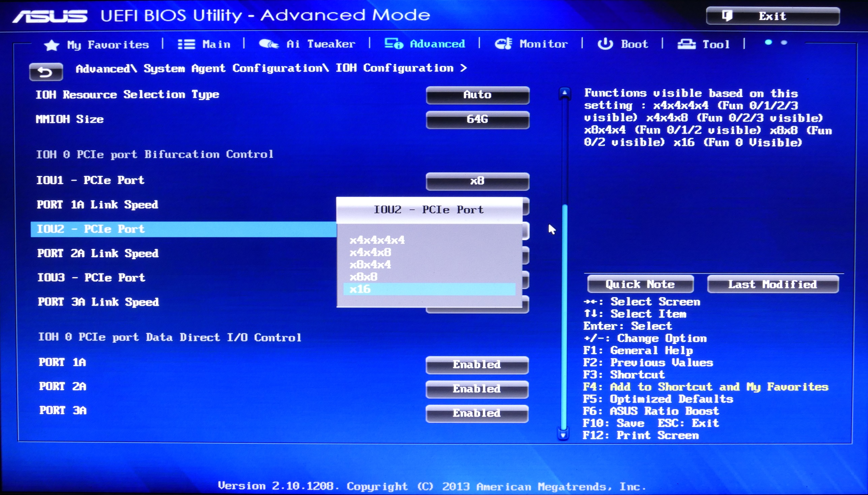Click the Ai Tweaker icon
Screen dimensions: 868x495
tap(269, 44)
